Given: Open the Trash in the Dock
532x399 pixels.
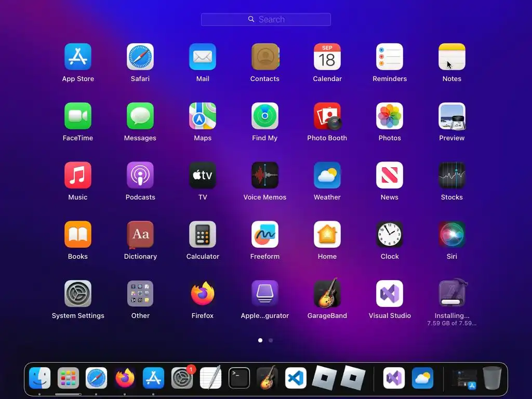Looking at the screenshot, I should click(492, 378).
